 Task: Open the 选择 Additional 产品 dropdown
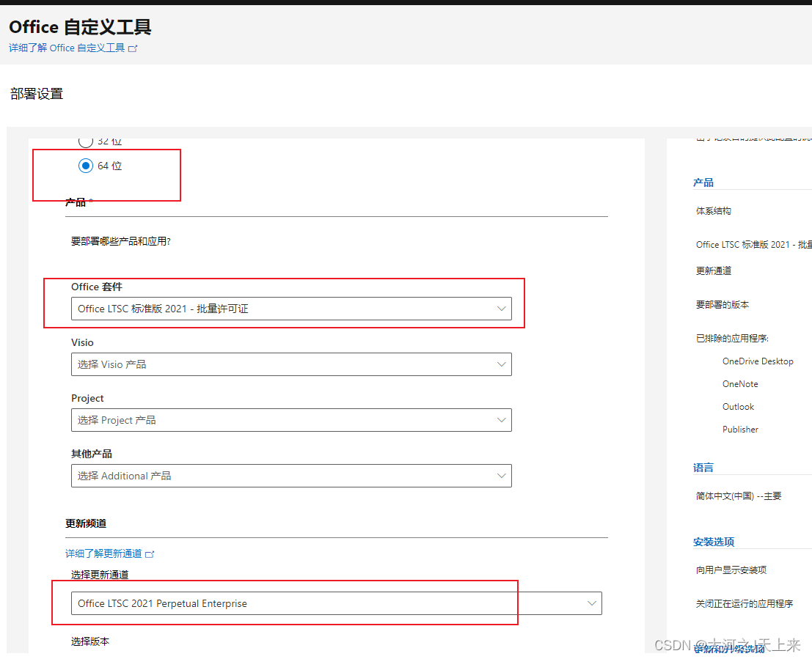[291, 476]
